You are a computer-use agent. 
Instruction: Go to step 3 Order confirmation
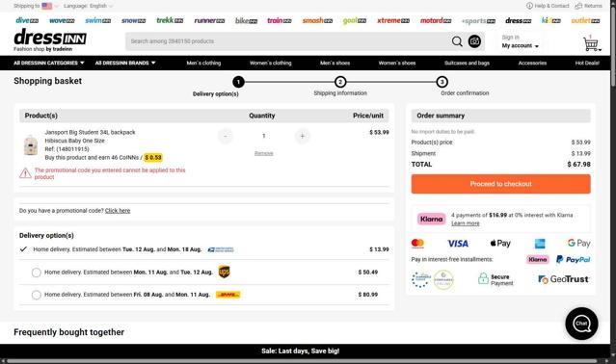[442, 82]
